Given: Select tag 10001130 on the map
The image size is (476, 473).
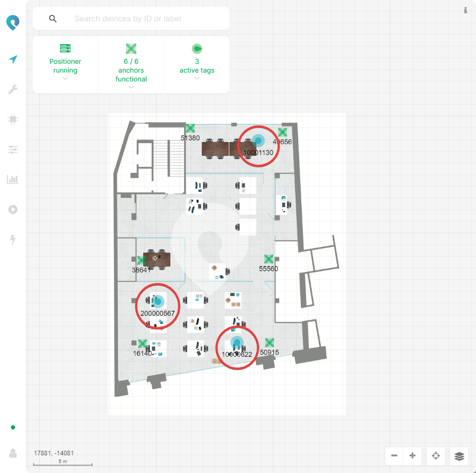Looking at the screenshot, I should click(x=258, y=141).
